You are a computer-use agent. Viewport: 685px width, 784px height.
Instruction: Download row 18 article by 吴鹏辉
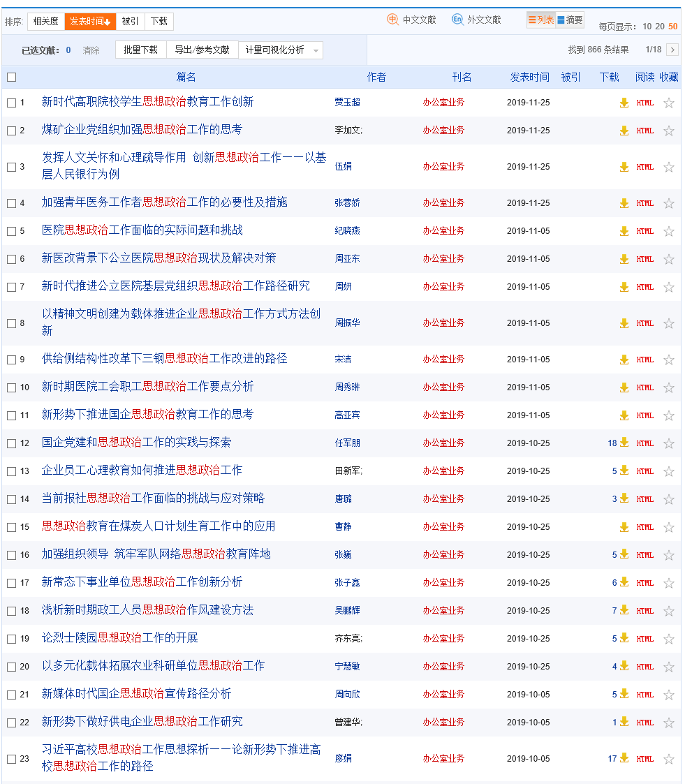click(624, 610)
